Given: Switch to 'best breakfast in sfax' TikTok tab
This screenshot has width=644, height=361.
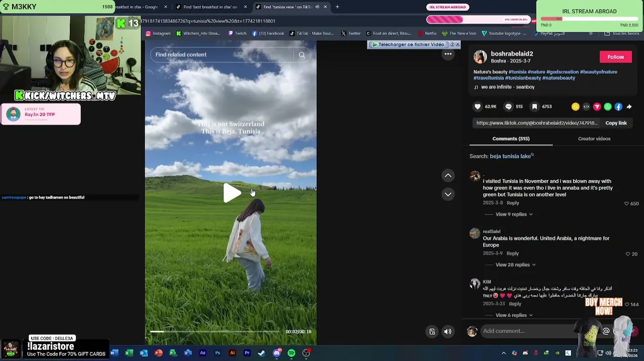Looking at the screenshot, I should [x=210, y=7].
